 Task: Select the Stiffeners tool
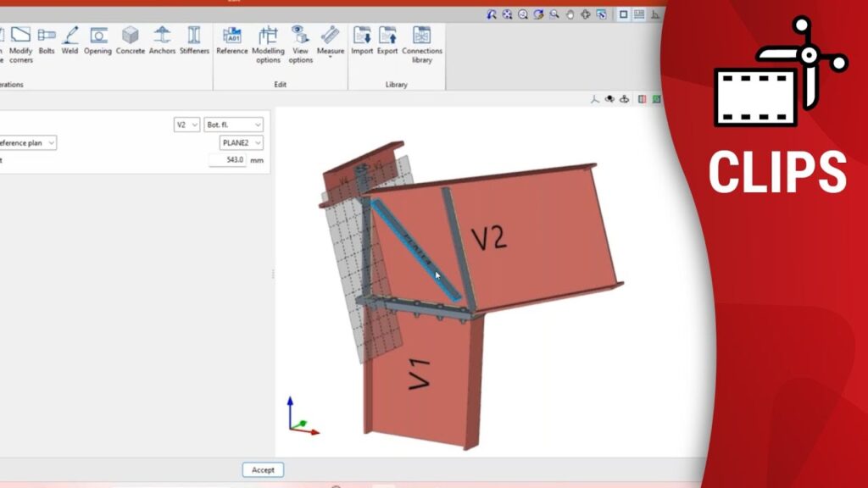pos(194,40)
